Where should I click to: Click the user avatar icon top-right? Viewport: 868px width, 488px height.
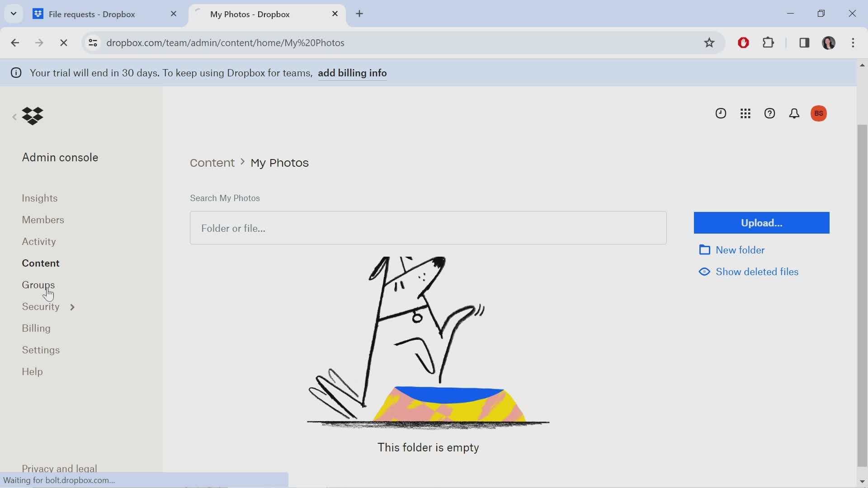(820, 113)
